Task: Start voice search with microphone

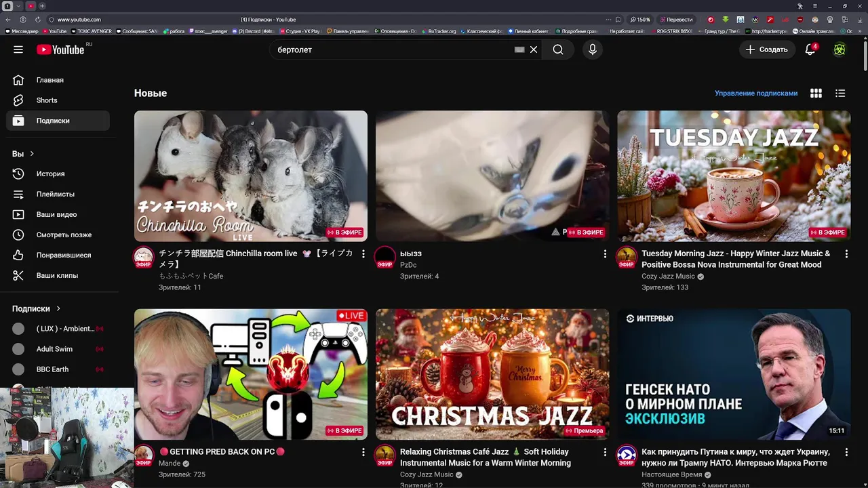Action: coord(593,49)
